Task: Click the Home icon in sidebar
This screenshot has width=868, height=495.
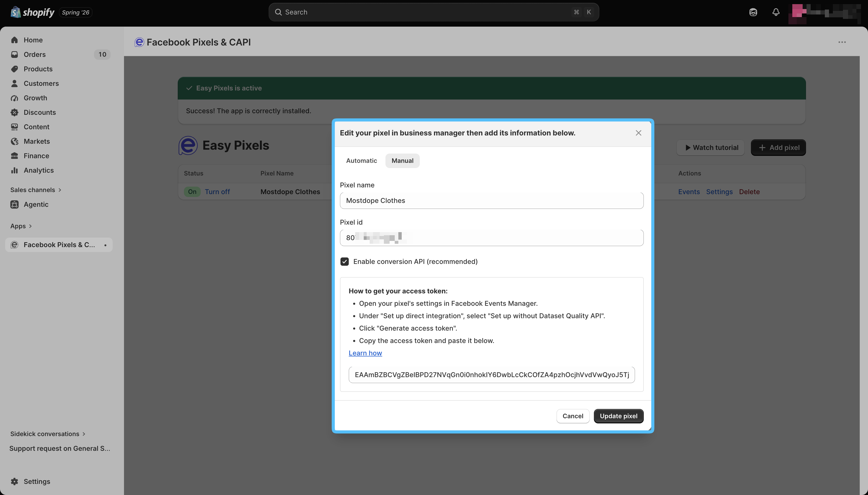Action: tap(14, 40)
